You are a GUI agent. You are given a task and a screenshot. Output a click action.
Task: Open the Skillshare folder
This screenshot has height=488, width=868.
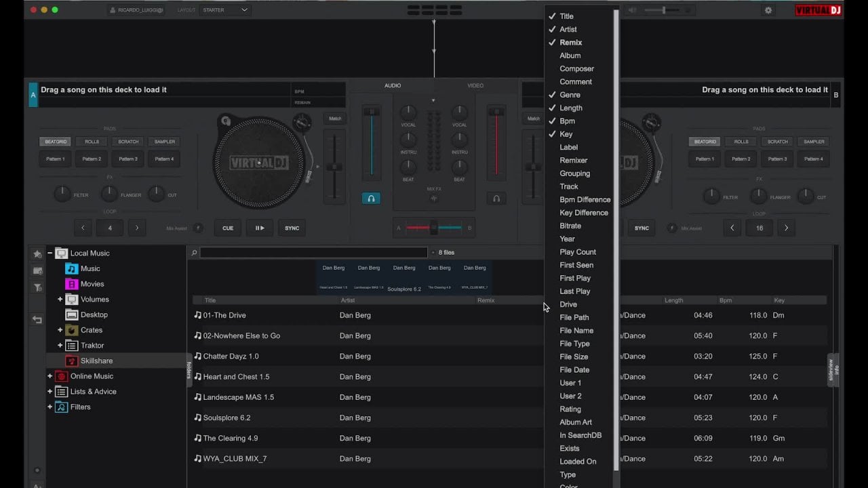pos(96,361)
